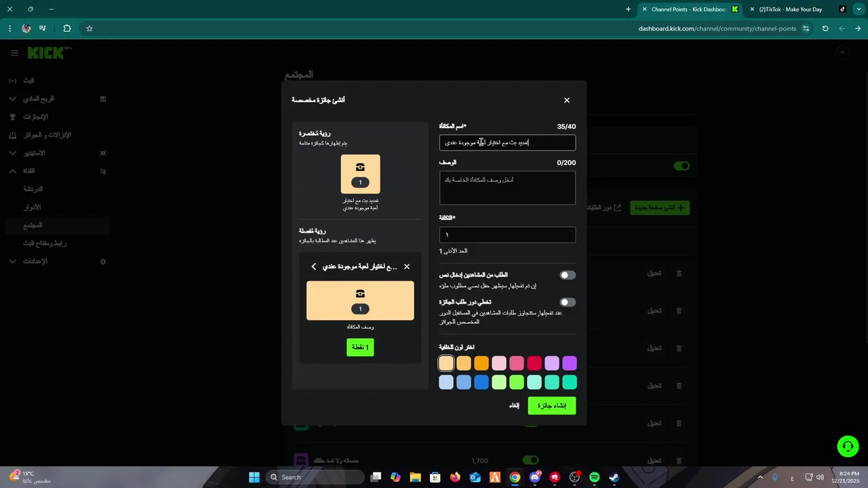Image resolution: width=868 pixels, height=488 pixels.
Task: Close the custom reward dialog with the X
Action: coord(567,100)
